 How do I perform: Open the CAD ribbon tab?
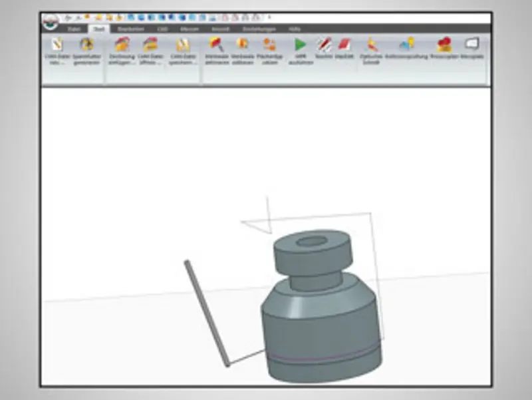coord(162,29)
